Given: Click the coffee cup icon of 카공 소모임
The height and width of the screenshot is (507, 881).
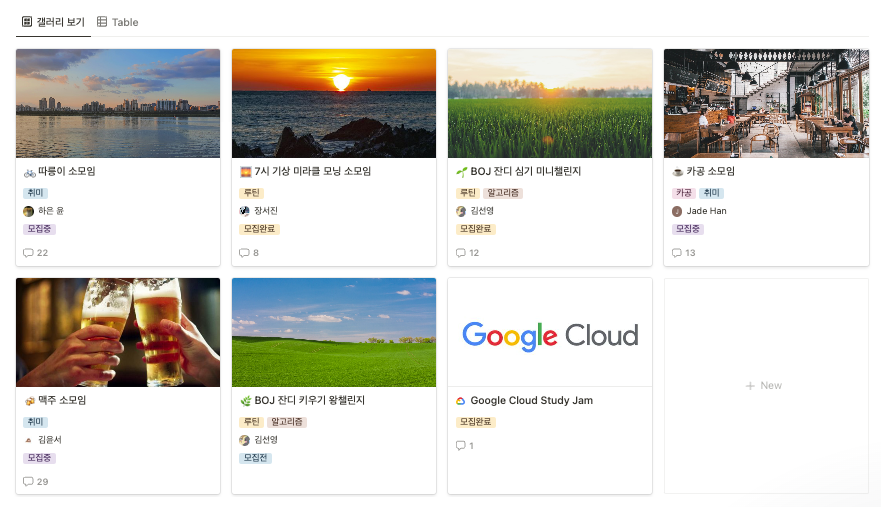Looking at the screenshot, I should click(678, 171).
